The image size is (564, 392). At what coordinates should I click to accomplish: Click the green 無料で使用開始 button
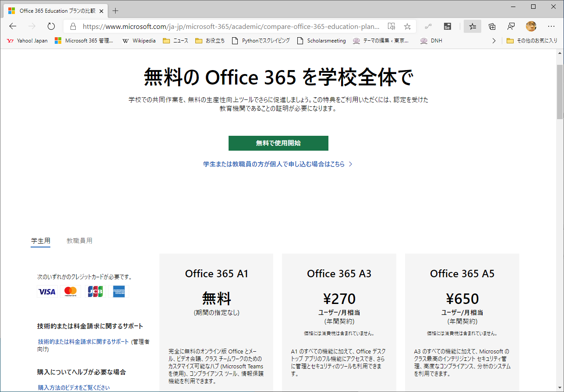pos(278,143)
